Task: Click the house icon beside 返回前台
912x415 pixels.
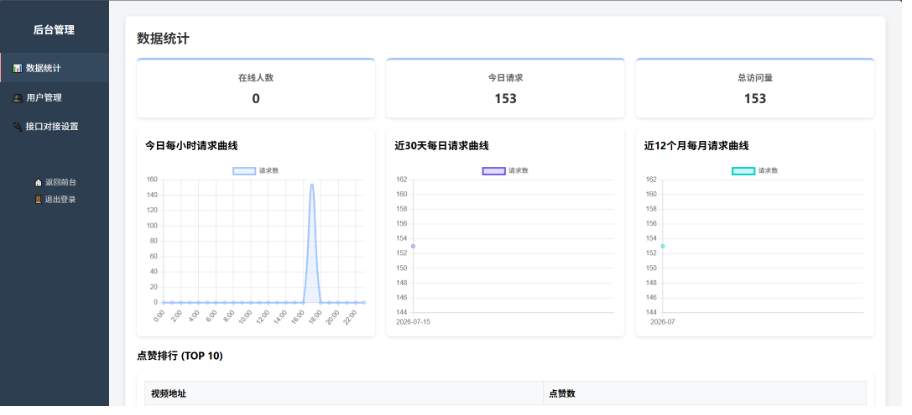Action: (38, 183)
